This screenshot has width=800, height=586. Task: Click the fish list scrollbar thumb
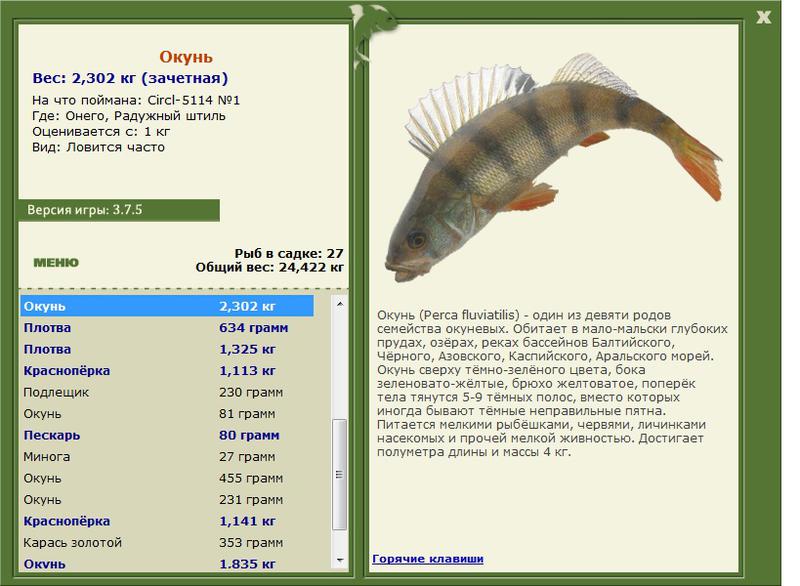(340, 475)
